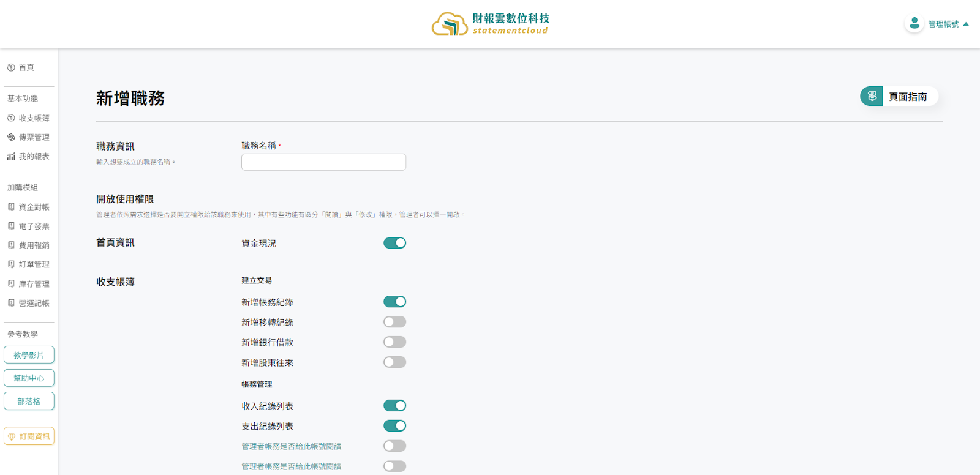Click the user avatar icon

(x=914, y=24)
